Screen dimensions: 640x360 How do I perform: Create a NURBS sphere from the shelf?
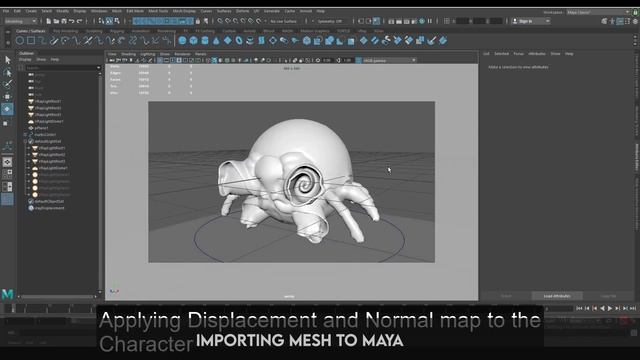point(182,40)
